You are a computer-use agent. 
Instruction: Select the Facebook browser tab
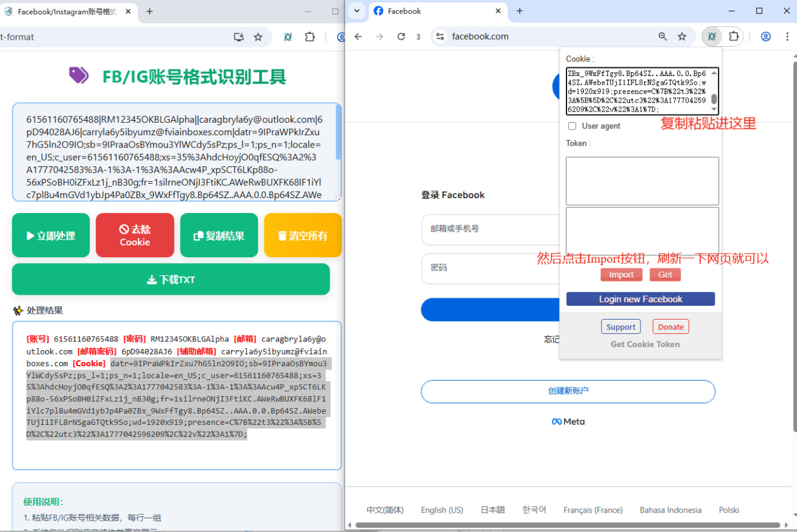[x=439, y=11]
